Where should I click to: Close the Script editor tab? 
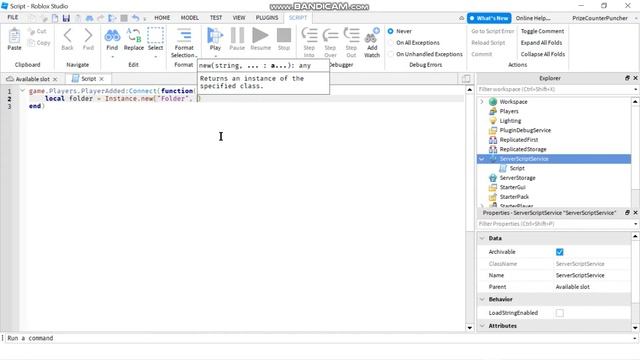click(102, 79)
